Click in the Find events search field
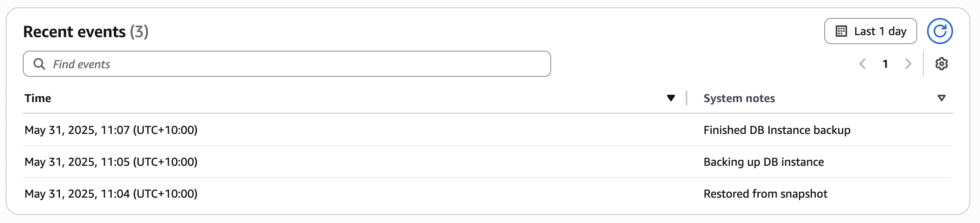 pos(287,64)
